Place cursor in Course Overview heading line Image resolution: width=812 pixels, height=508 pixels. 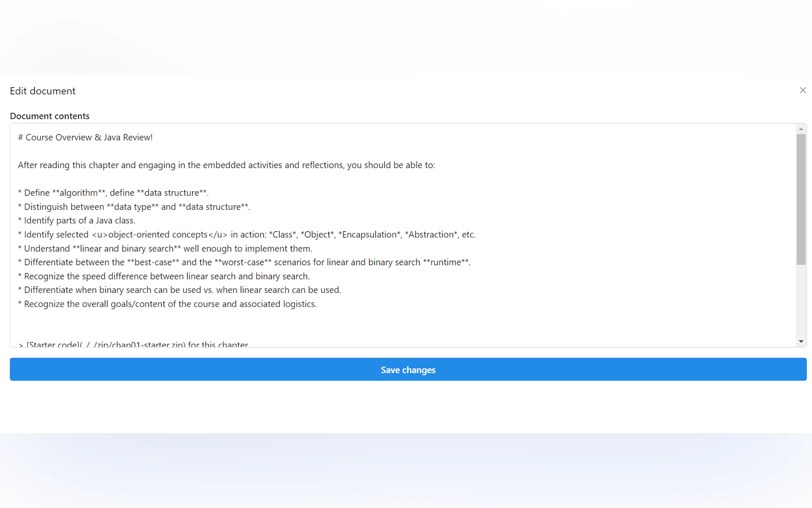click(x=89, y=138)
